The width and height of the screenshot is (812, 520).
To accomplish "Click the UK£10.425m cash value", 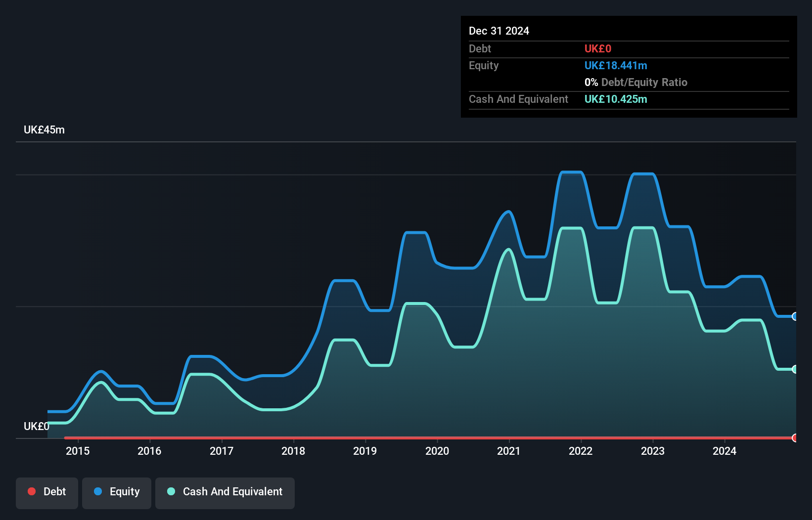I will click(616, 99).
